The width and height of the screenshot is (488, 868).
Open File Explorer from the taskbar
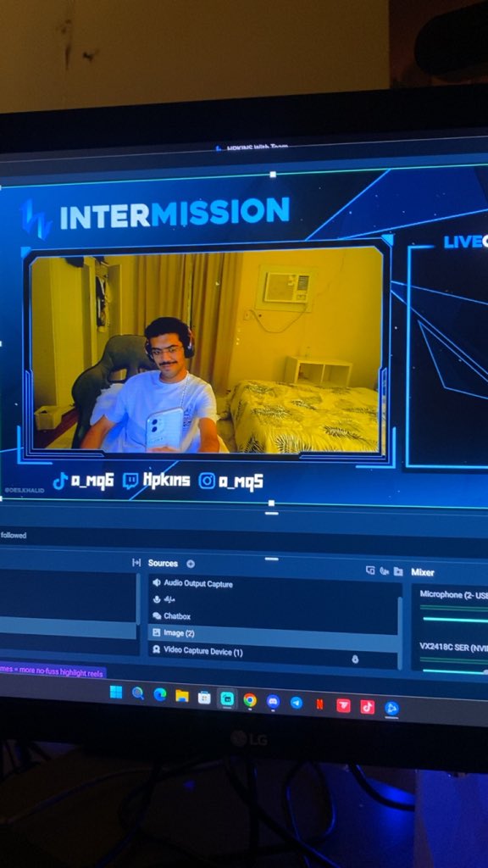pos(182,696)
